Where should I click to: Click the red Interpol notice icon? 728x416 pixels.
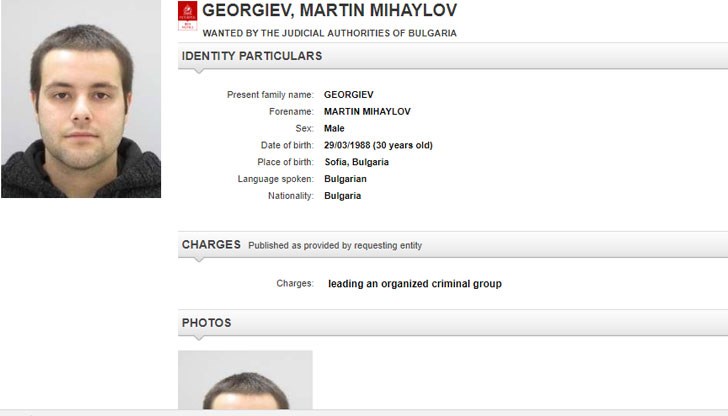pos(187,14)
